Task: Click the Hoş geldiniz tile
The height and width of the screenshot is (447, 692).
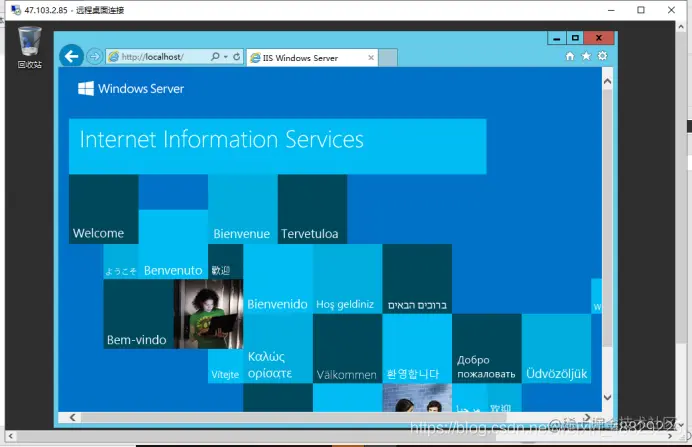Action: point(348,278)
